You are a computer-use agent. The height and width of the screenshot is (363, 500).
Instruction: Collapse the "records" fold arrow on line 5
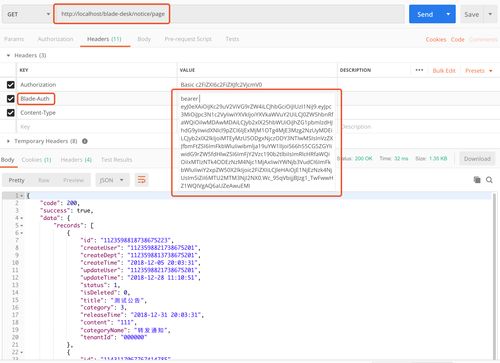(x=22, y=226)
